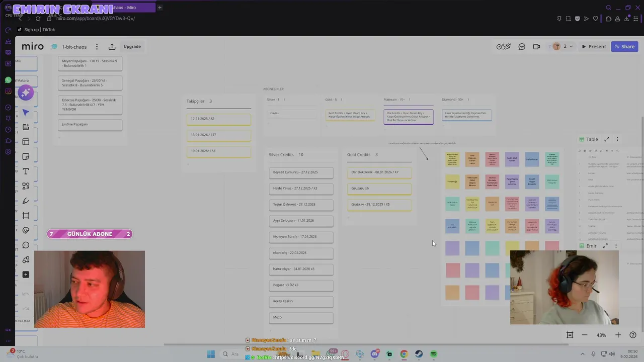
Task: Zoom out with minus button
Action: 585,335
